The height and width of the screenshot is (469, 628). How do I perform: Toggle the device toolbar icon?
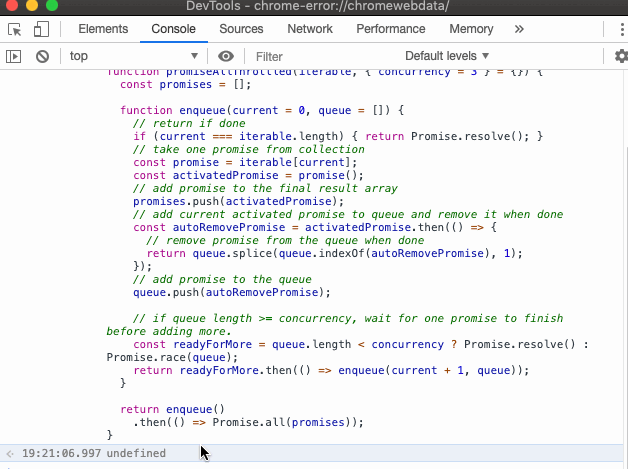(x=43, y=29)
